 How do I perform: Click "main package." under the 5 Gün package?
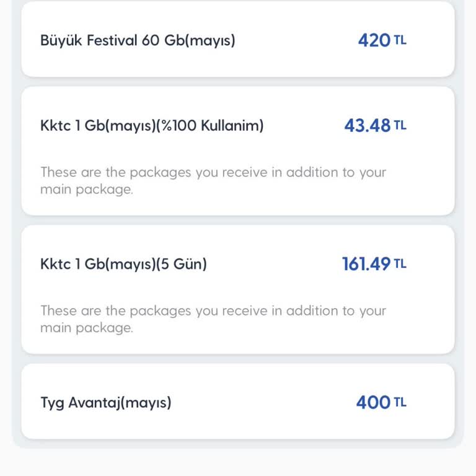point(87,328)
